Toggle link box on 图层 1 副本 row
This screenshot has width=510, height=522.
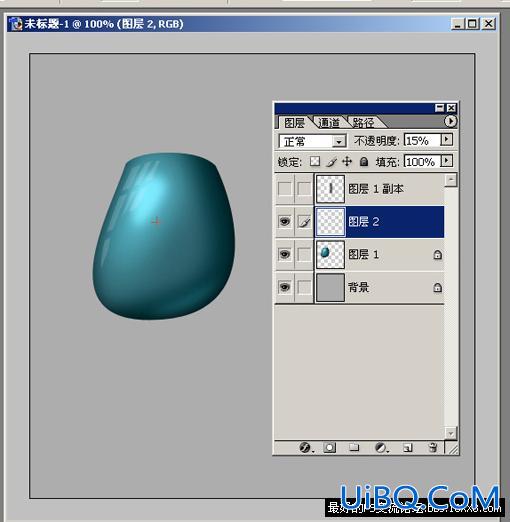[304, 189]
